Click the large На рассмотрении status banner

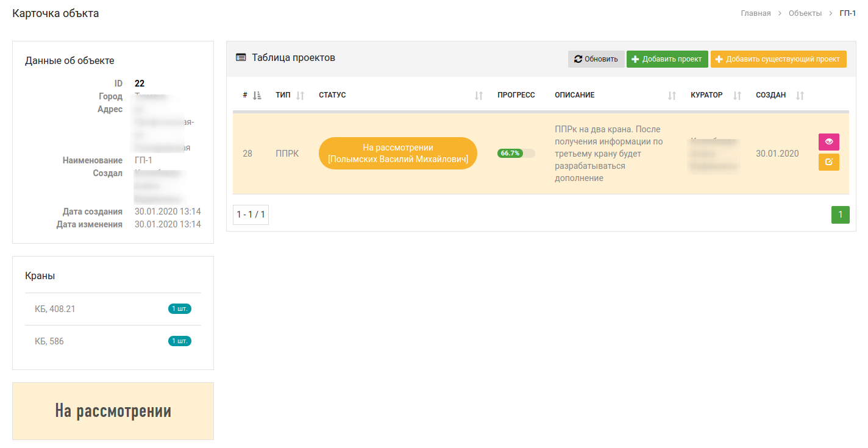[113, 411]
